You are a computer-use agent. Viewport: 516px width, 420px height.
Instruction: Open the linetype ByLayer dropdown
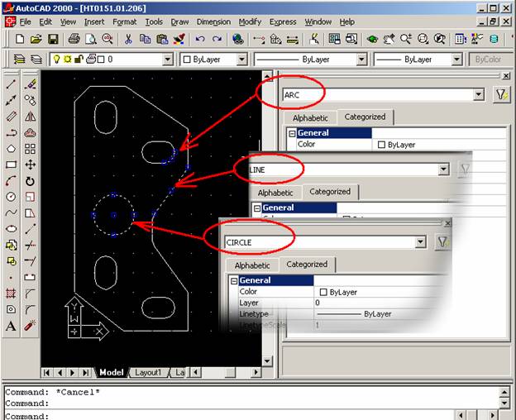[x=361, y=60]
